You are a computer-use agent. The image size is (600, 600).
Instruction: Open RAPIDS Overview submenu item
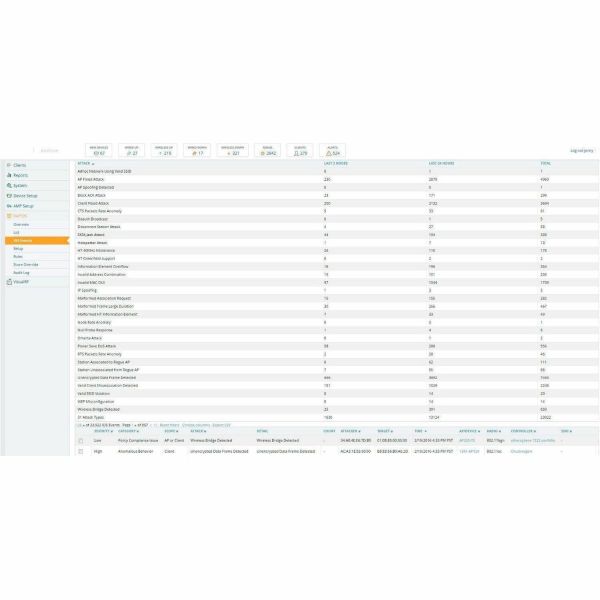pyautogui.click(x=21, y=225)
